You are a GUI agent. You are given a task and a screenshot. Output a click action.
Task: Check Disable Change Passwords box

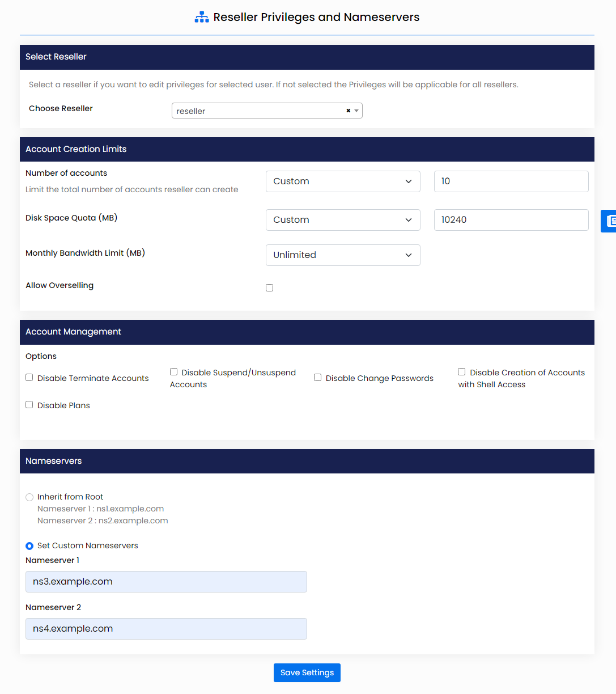(318, 378)
